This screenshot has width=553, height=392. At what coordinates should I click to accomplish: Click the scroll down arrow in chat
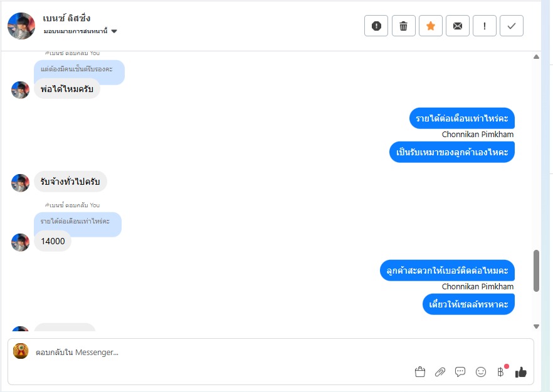tap(537, 326)
